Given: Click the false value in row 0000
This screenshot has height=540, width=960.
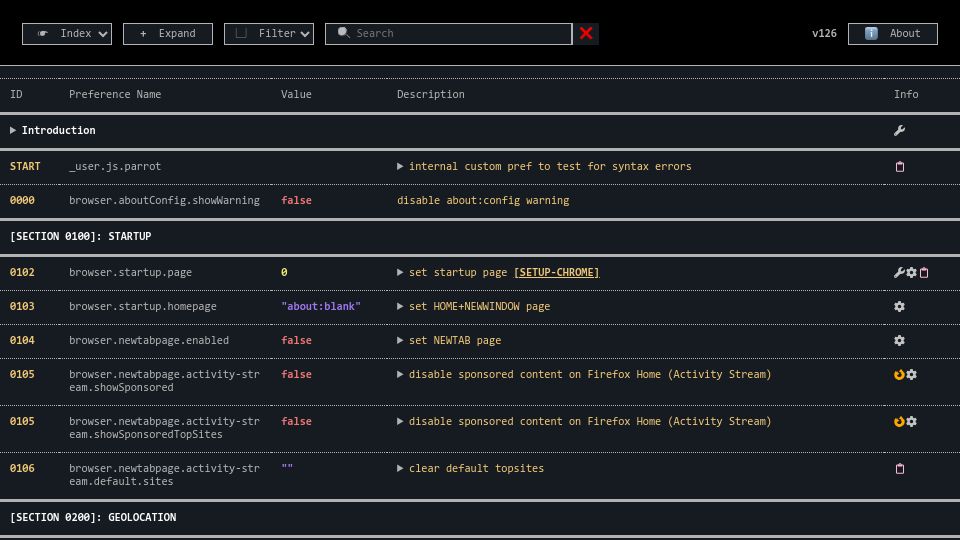Looking at the screenshot, I should [296, 200].
